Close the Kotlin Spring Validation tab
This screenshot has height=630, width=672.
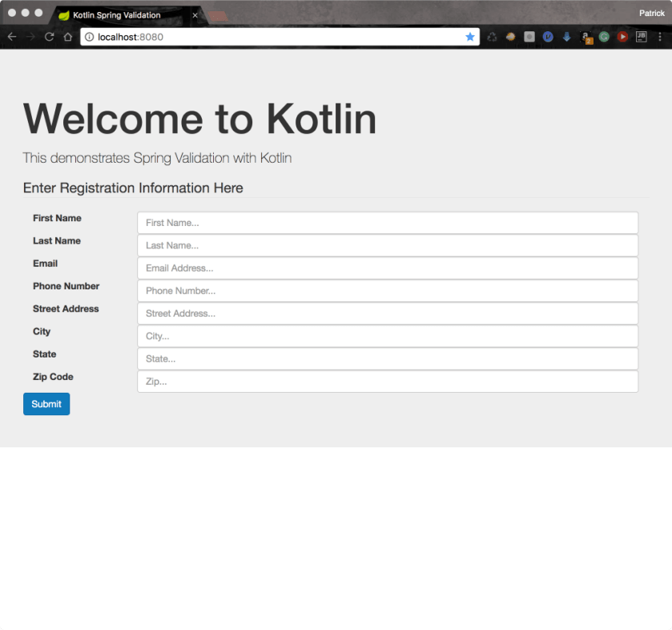[x=195, y=15]
